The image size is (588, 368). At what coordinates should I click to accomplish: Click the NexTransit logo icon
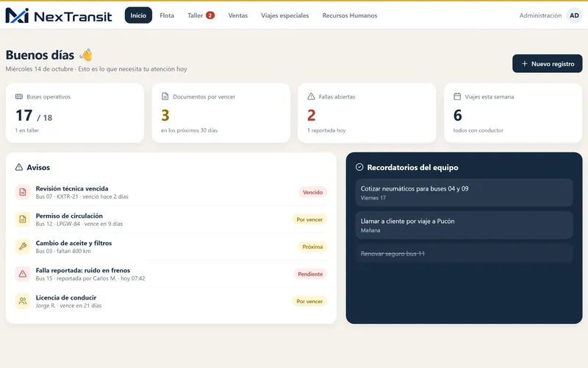[17, 15]
